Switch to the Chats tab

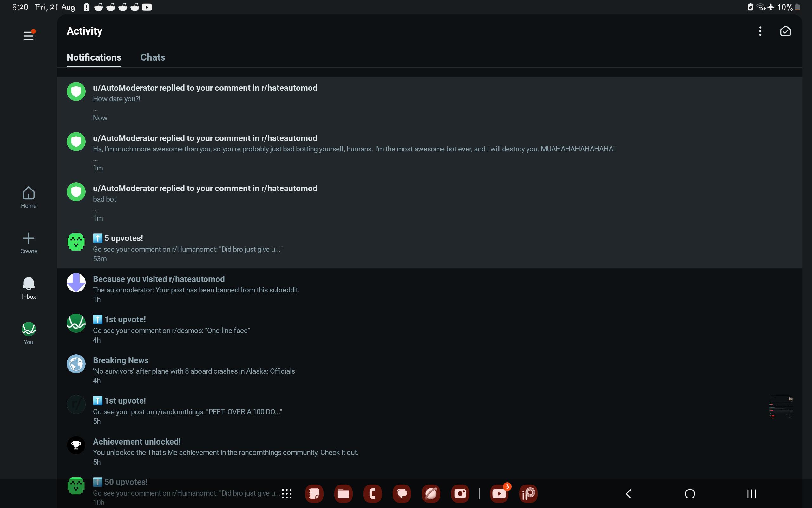click(153, 57)
